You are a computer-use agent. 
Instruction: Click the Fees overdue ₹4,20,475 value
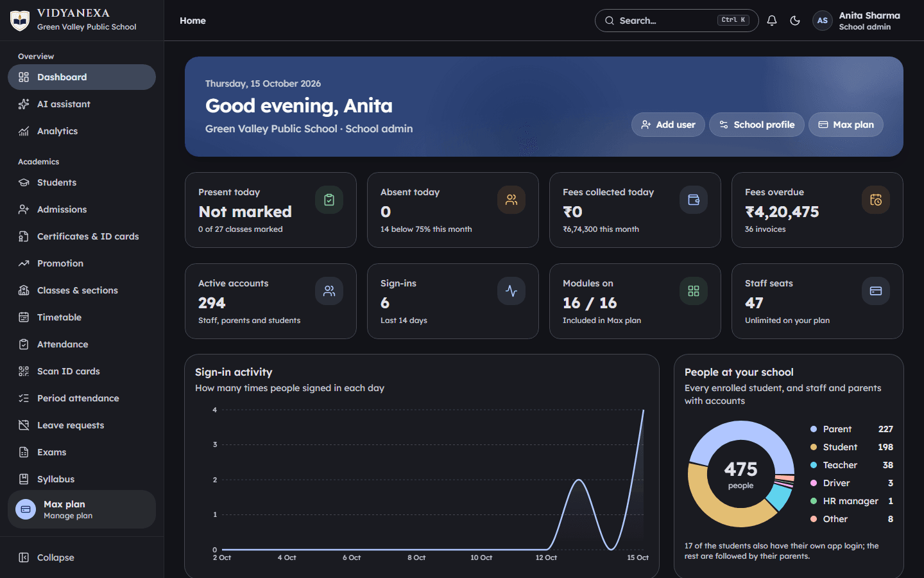(x=782, y=212)
